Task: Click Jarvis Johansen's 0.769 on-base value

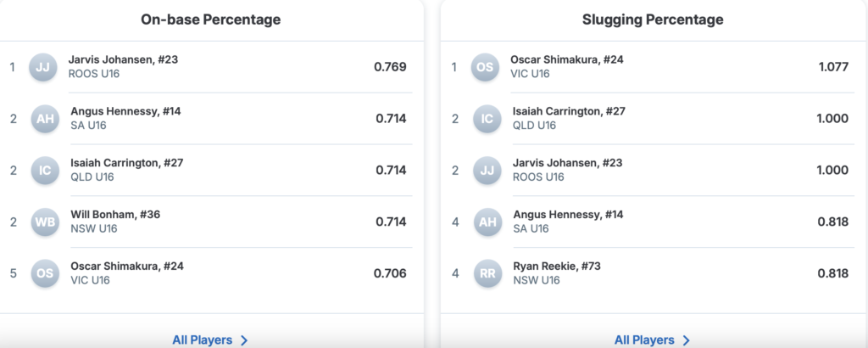Action: [390, 67]
